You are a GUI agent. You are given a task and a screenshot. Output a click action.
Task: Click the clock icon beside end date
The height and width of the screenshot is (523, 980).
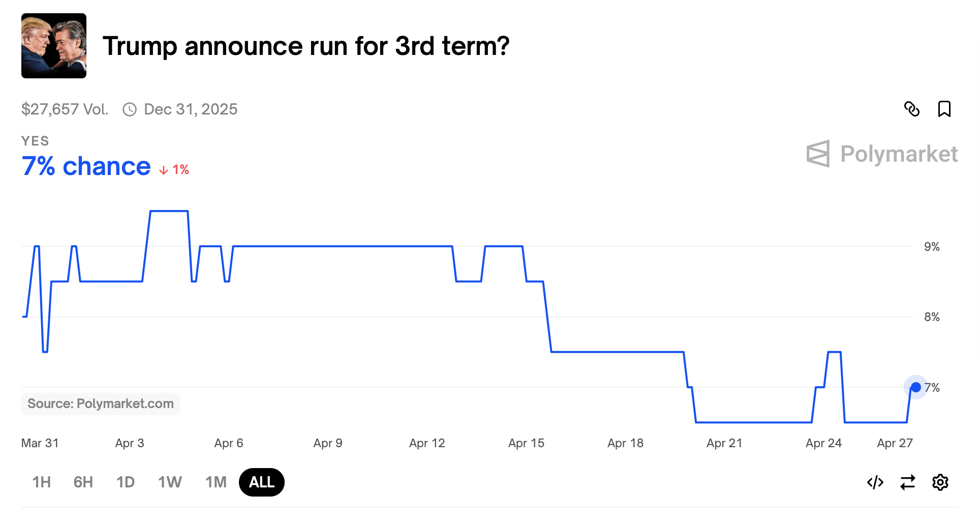(130, 109)
